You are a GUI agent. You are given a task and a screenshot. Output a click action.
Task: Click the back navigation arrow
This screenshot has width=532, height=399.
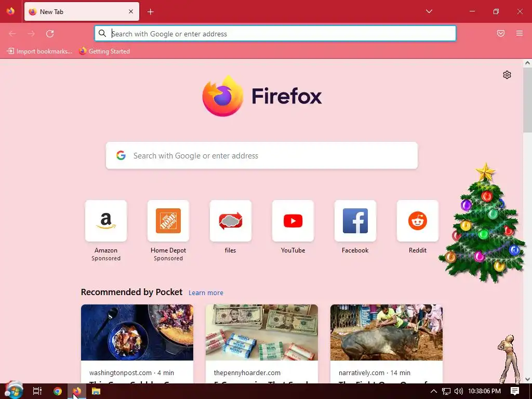12,34
